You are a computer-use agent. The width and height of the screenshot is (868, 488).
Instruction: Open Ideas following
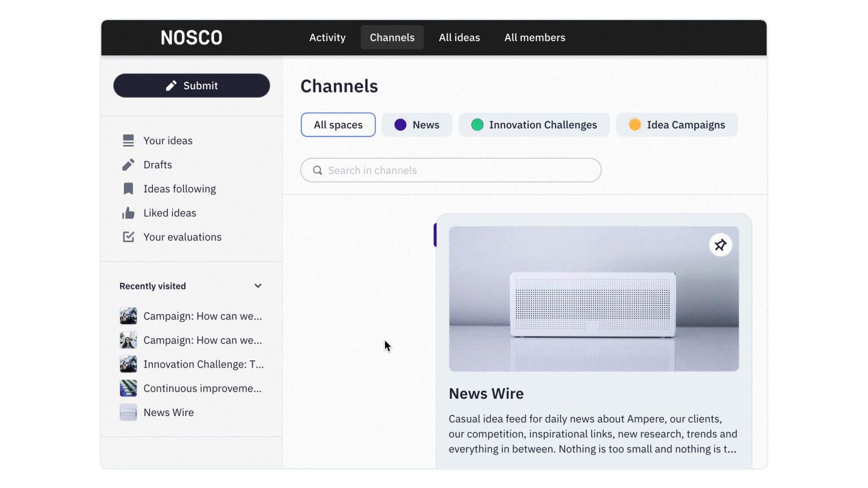point(179,189)
